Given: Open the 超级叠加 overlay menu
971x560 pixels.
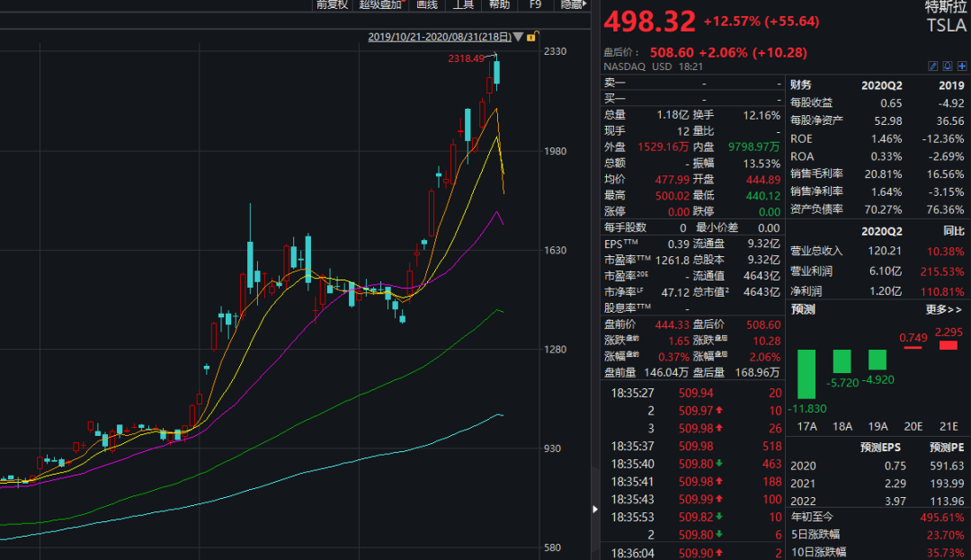Looking at the screenshot, I should pos(380,5).
